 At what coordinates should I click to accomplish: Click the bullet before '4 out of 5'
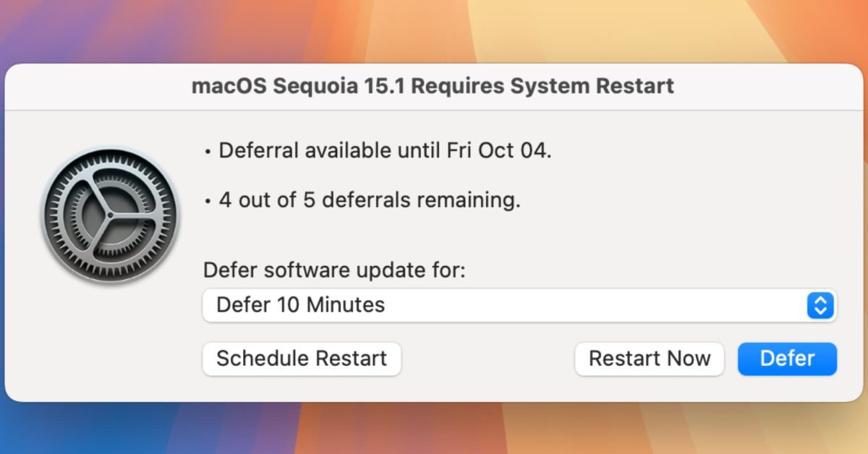pyautogui.click(x=208, y=202)
